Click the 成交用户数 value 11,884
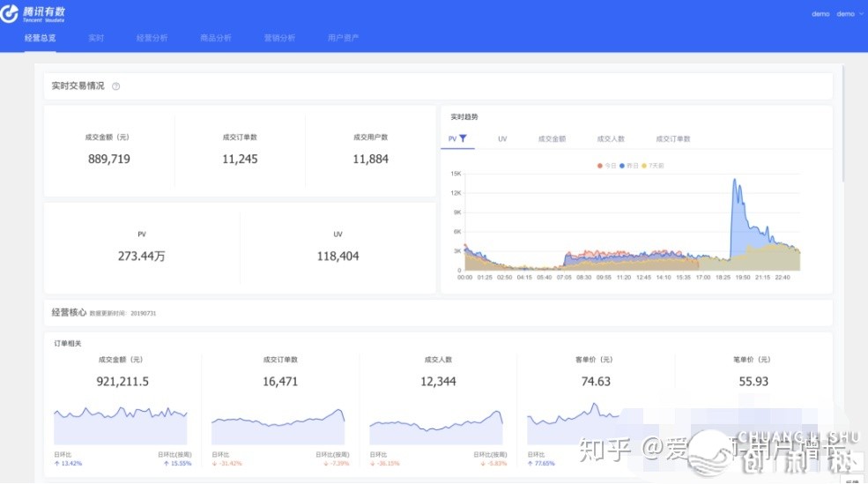 (x=370, y=159)
